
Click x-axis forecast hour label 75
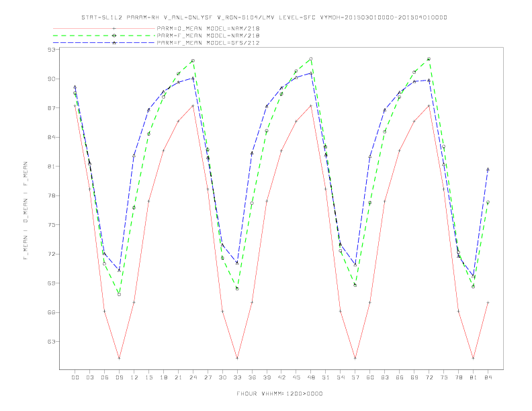444,377
